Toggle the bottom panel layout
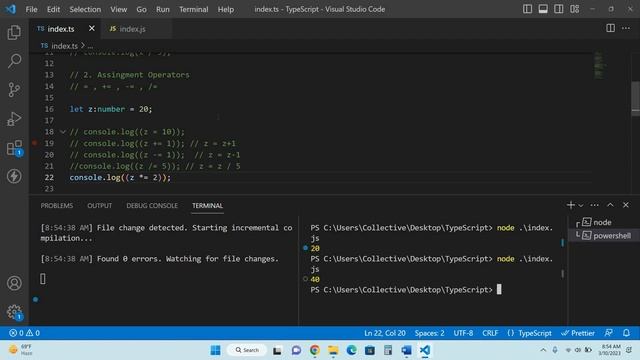This screenshot has height=360, width=640. (x=543, y=9)
